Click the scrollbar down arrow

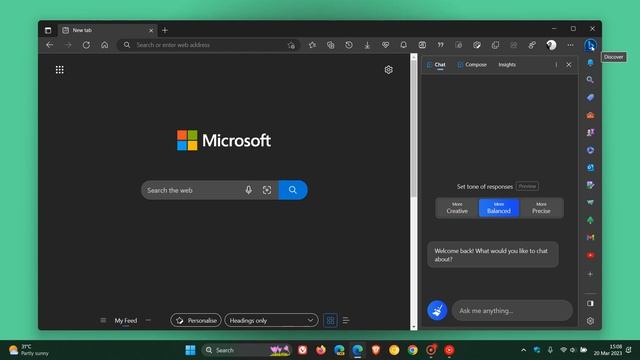414,327
